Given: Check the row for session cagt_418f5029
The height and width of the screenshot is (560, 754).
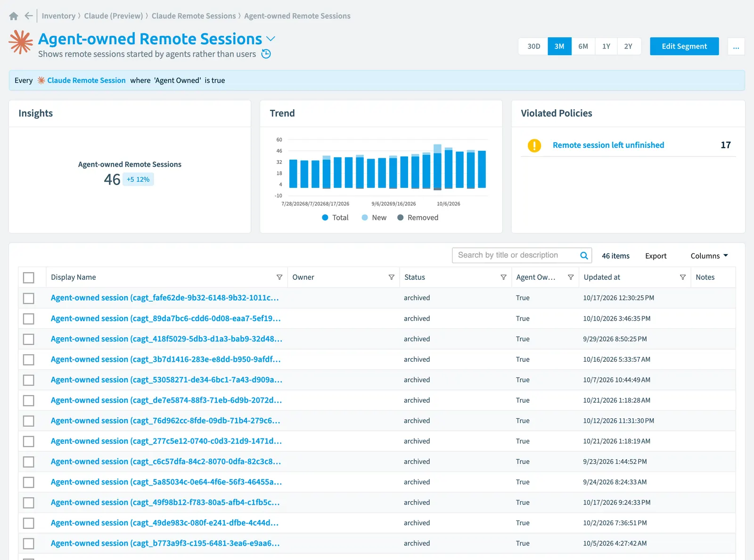Looking at the screenshot, I should [29, 339].
